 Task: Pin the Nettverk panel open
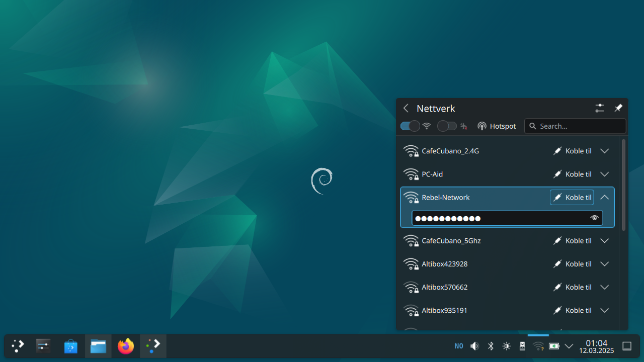point(618,108)
